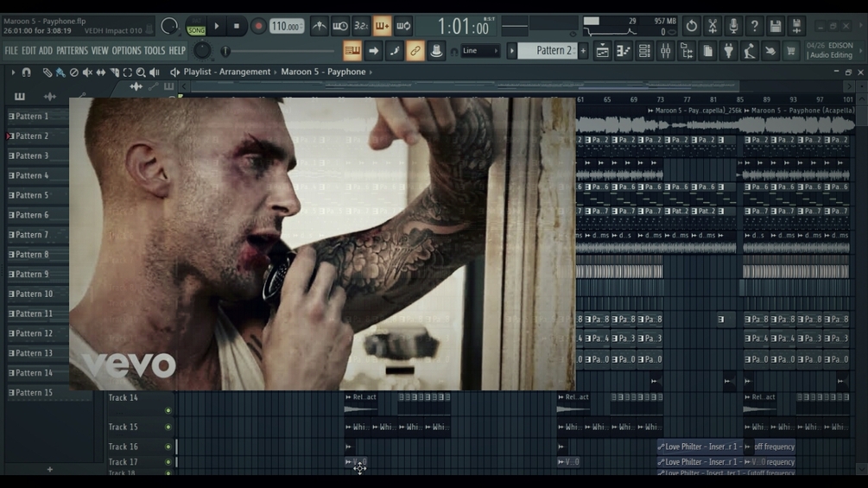Click the song position slider handle
Viewport: 868px width, 488px height.
225,51
